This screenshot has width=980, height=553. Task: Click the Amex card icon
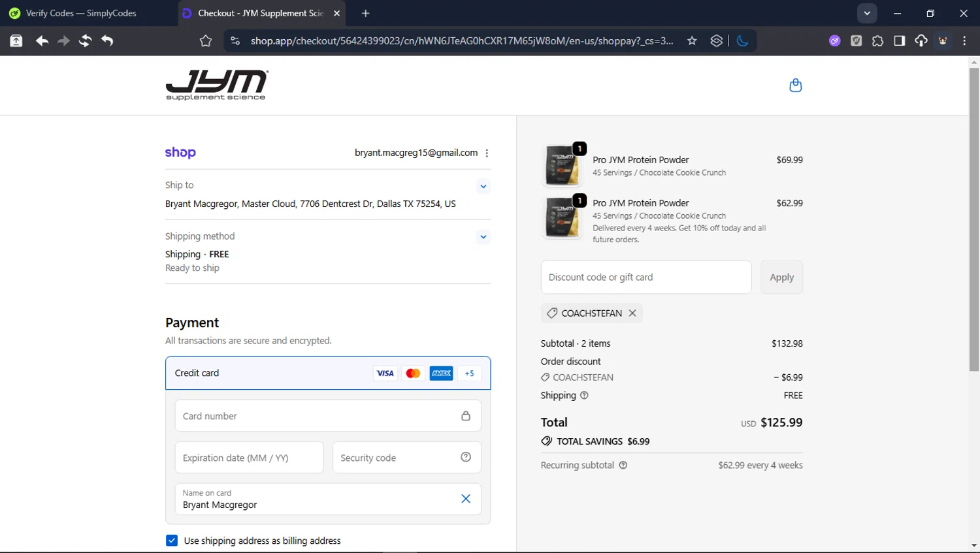click(441, 373)
